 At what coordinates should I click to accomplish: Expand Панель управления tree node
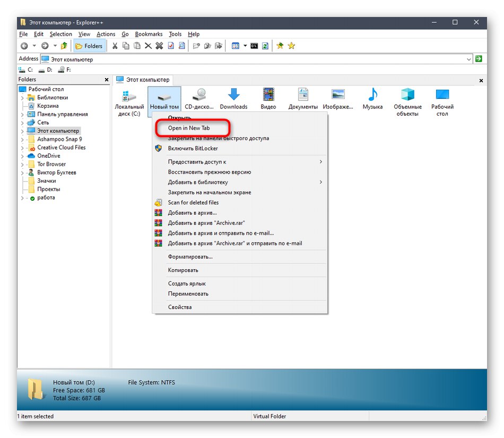[x=22, y=115]
